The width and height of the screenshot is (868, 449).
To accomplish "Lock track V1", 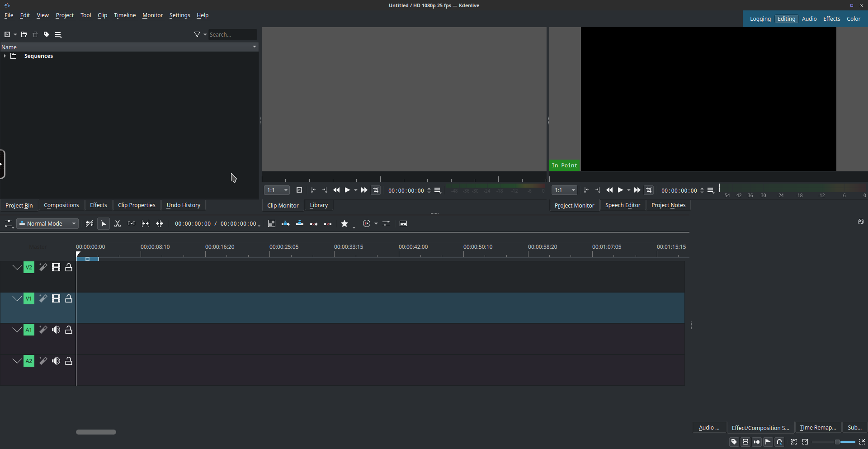I will point(69,299).
